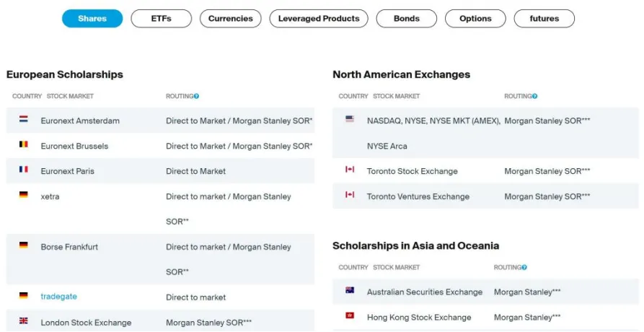Select the futures tab
The height and width of the screenshot is (332, 644).
[544, 19]
